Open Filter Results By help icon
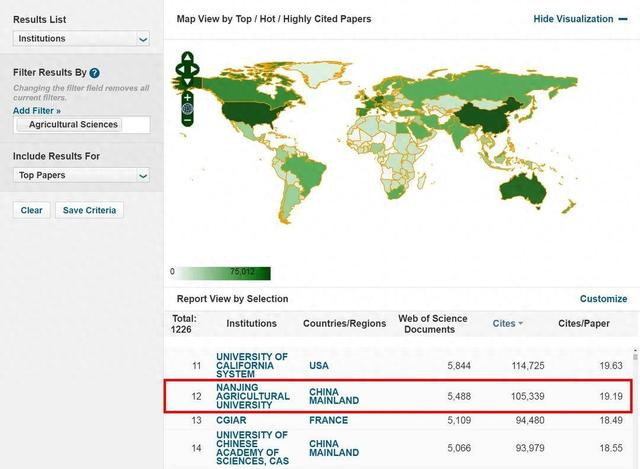Image resolution: width=640 pixels, height=469 pixels. [x=95, y=73]
